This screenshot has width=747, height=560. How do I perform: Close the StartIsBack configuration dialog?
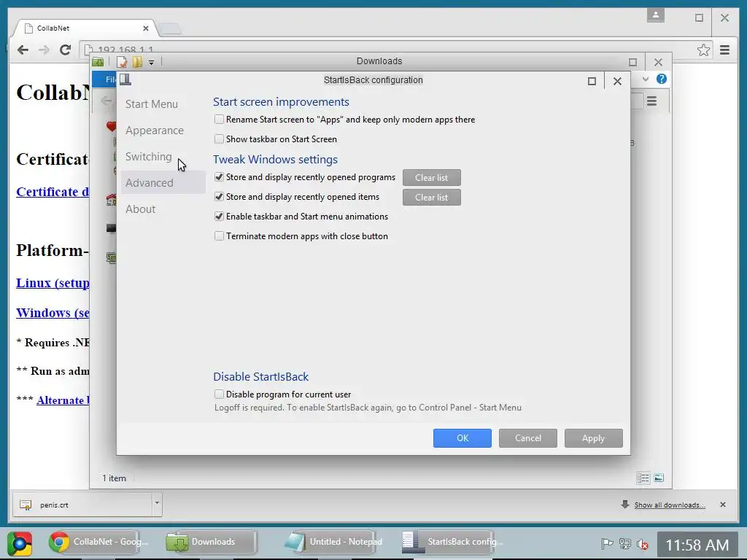617,82
